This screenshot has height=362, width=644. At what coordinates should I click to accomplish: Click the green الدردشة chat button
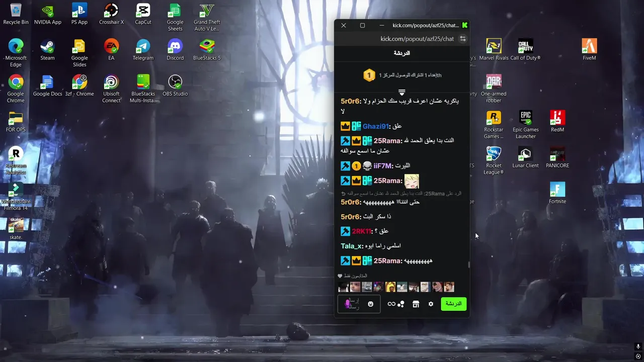tap(453, 304)
